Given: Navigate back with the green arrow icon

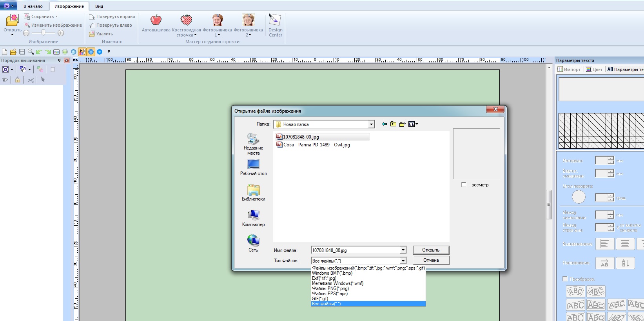Looking at the screenshot, I should 384,124.
